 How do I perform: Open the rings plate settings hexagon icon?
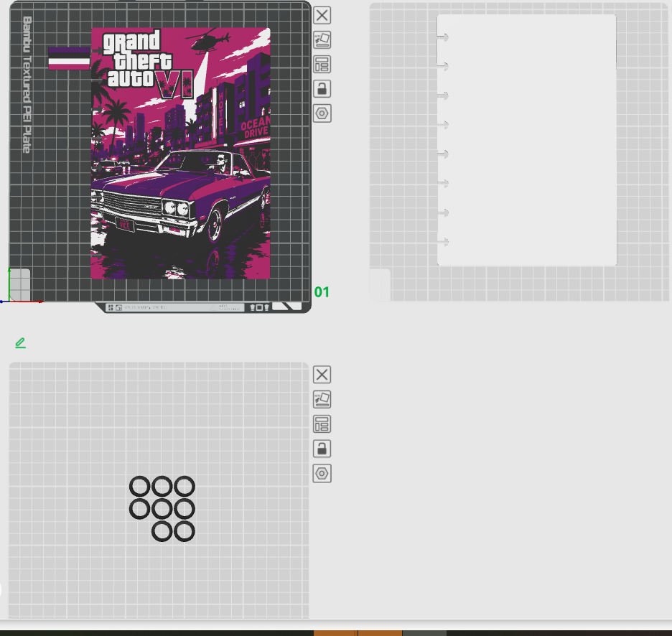(322, 474)
